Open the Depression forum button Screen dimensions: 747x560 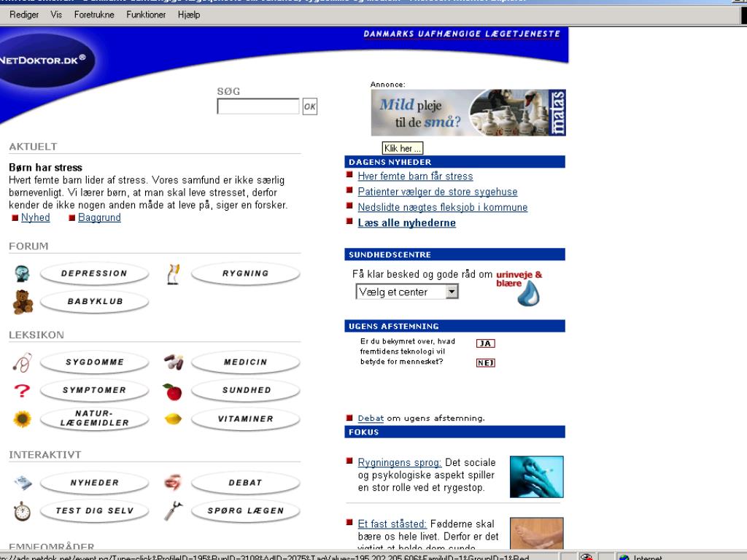tap(94, 273)
